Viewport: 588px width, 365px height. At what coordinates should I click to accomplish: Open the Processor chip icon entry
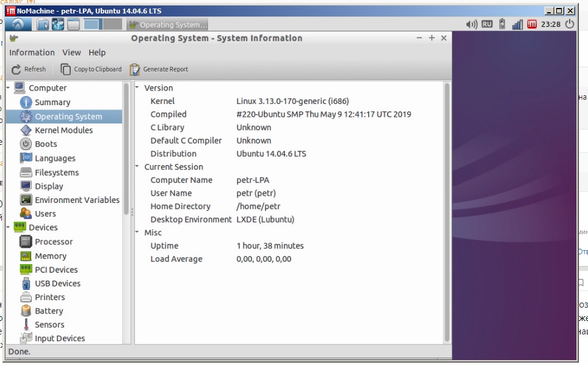26,241
